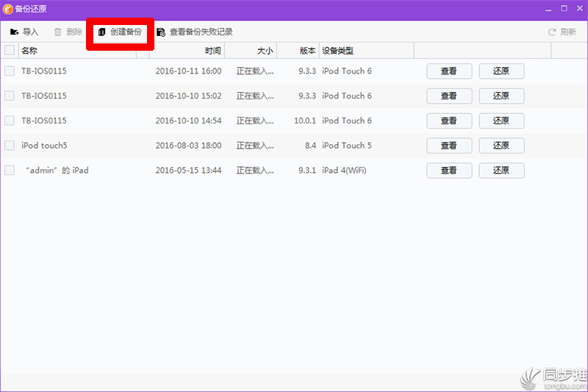The image size is (588, 392).
Task: Click 还原 for the 2016-10-10 14:54 backup
Action: (x=501, y=121)
